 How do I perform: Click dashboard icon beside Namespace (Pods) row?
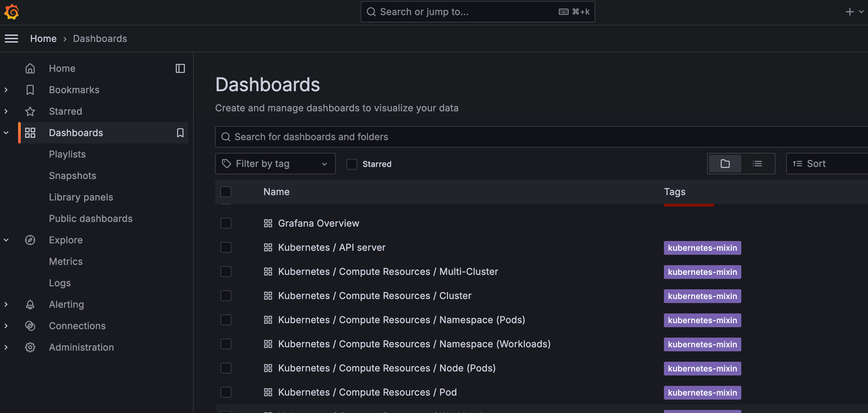268,320
